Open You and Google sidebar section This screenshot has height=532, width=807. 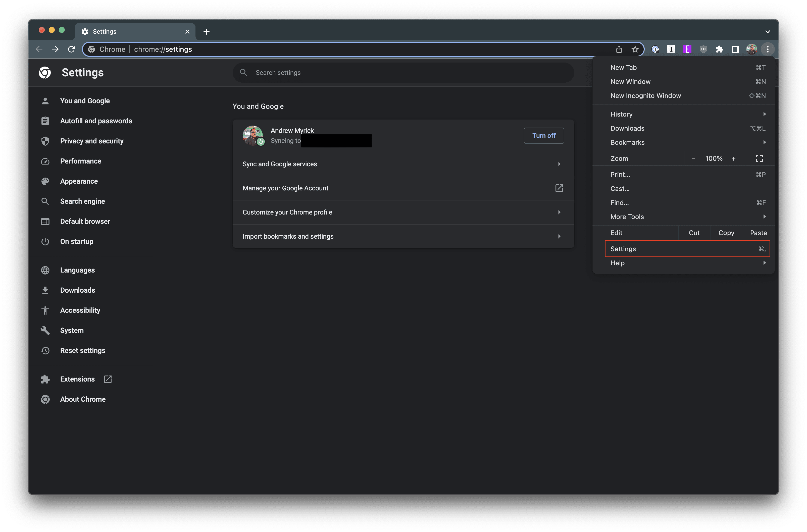(x=85, y=101)
